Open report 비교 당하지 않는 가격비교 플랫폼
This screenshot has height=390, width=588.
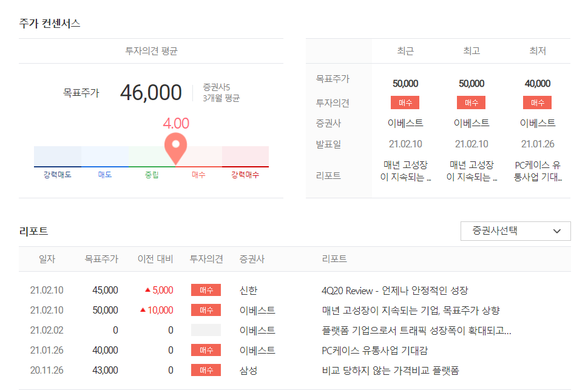[390, 371]
